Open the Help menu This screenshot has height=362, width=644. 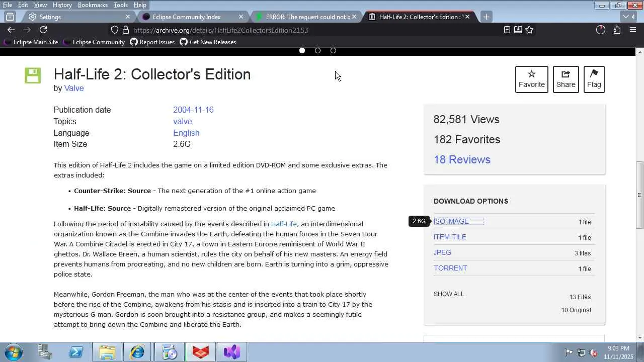pos(140,5)
